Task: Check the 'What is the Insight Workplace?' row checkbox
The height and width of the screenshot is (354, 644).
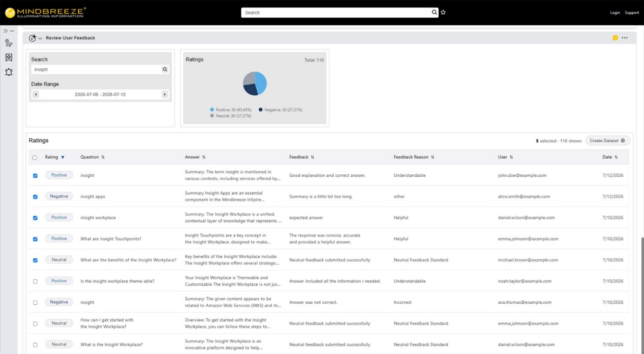Action: 35,345
